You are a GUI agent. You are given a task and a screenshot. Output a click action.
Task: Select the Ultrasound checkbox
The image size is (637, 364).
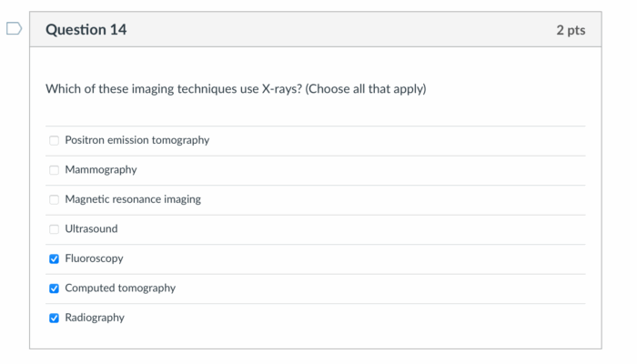click(54, 229)
